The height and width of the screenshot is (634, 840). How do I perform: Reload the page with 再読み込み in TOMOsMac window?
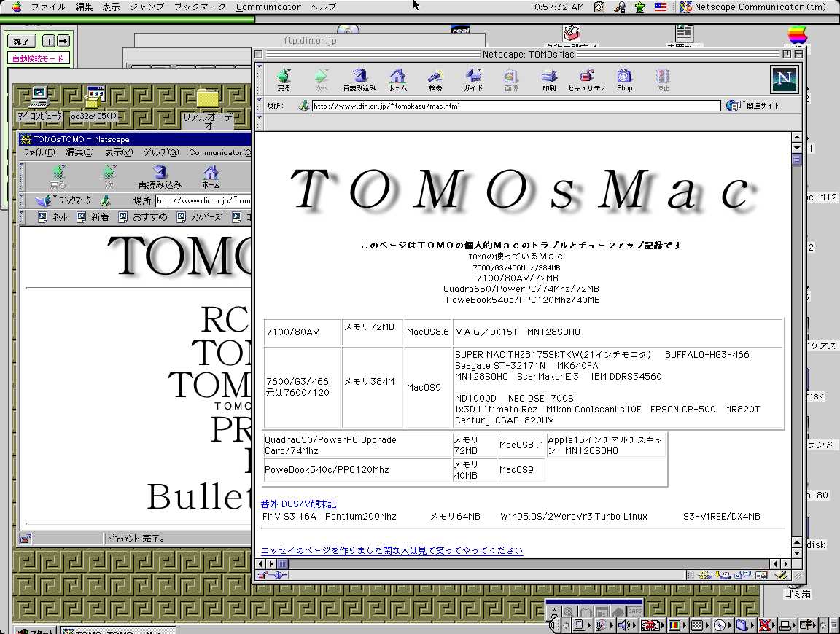click(x=359, y=79)
